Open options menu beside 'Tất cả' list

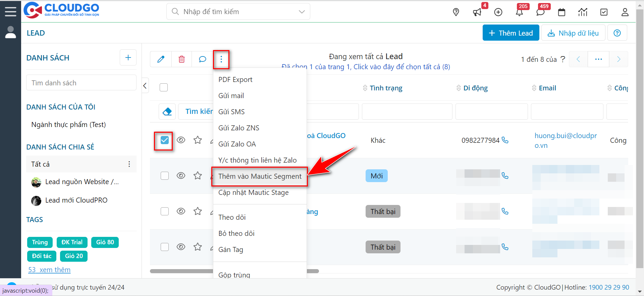coord(129,164)
